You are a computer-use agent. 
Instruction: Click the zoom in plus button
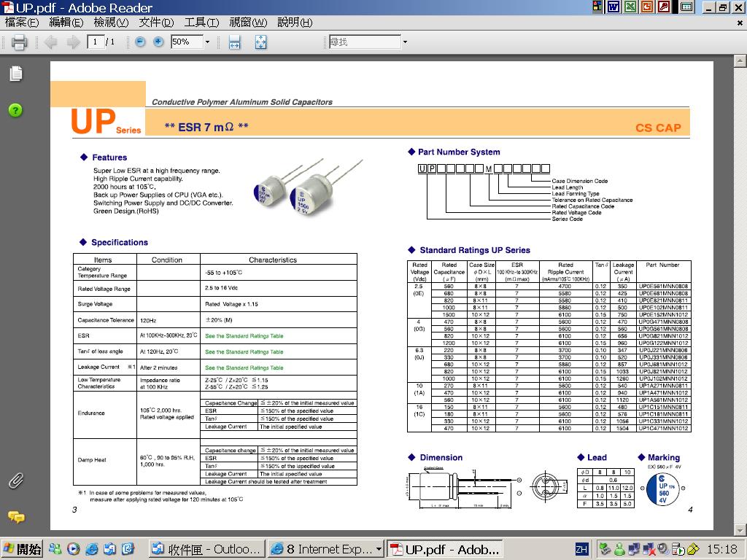click(158, 42)
